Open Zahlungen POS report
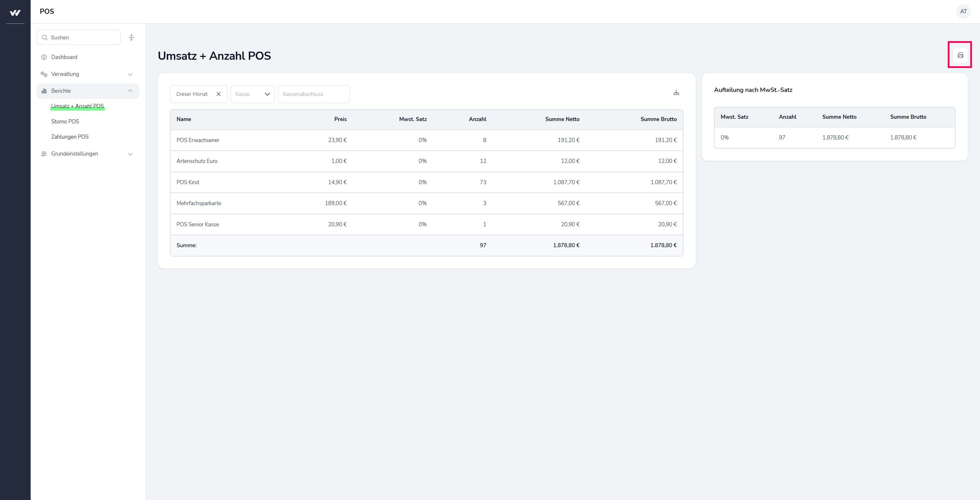 [x=70, y=137]
